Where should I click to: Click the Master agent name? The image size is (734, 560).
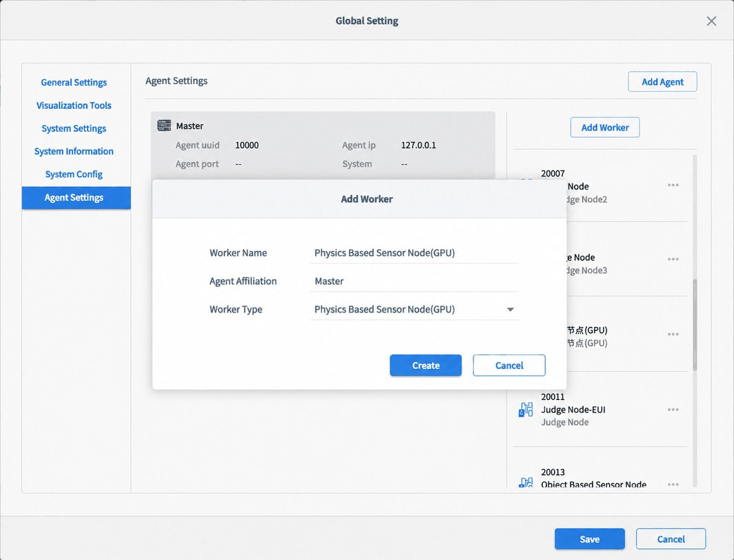point(190,126)
